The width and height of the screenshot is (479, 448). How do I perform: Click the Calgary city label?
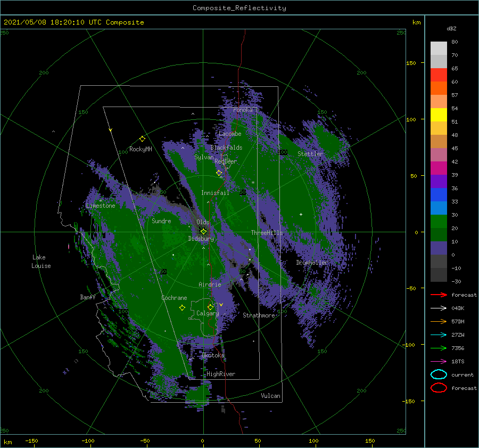pos(208,313)
